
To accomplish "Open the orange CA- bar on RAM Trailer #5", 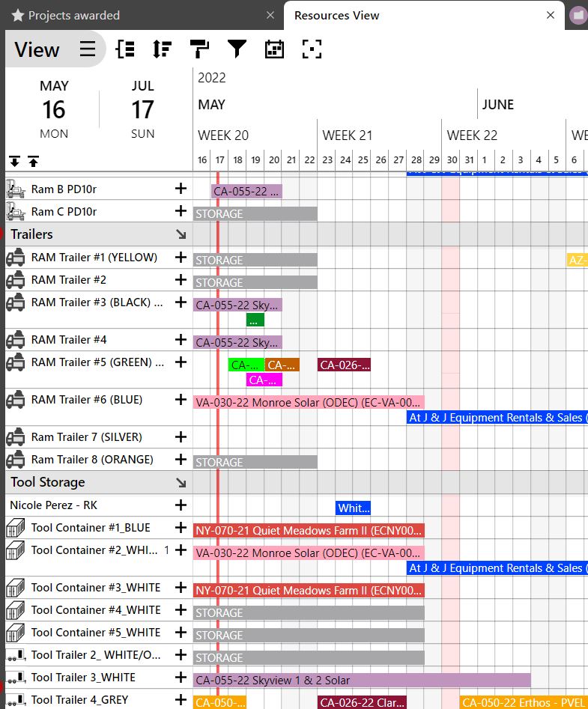I will click(x=282, y=365).
